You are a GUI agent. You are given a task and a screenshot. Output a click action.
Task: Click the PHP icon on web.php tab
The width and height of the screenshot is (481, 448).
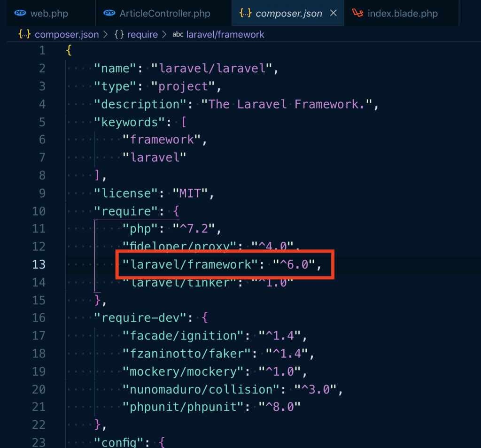(x=20, y=13)
